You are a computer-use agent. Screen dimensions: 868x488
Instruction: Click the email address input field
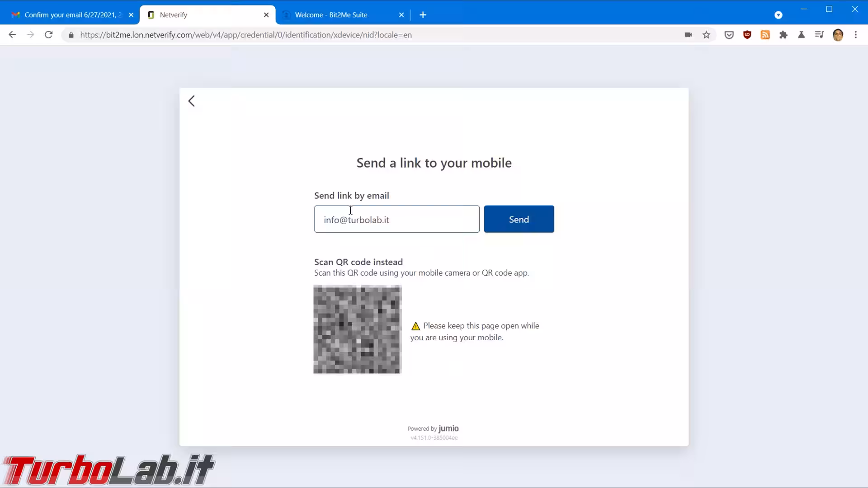(396, 220)
